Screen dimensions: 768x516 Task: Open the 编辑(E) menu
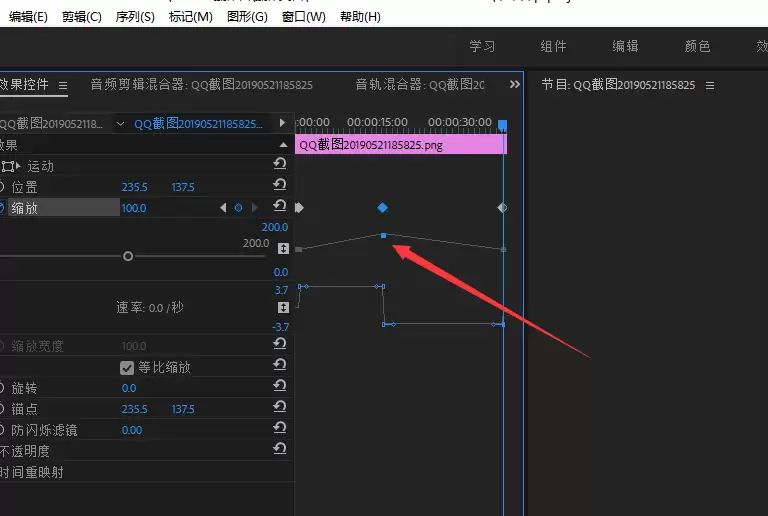pos(28,17)
